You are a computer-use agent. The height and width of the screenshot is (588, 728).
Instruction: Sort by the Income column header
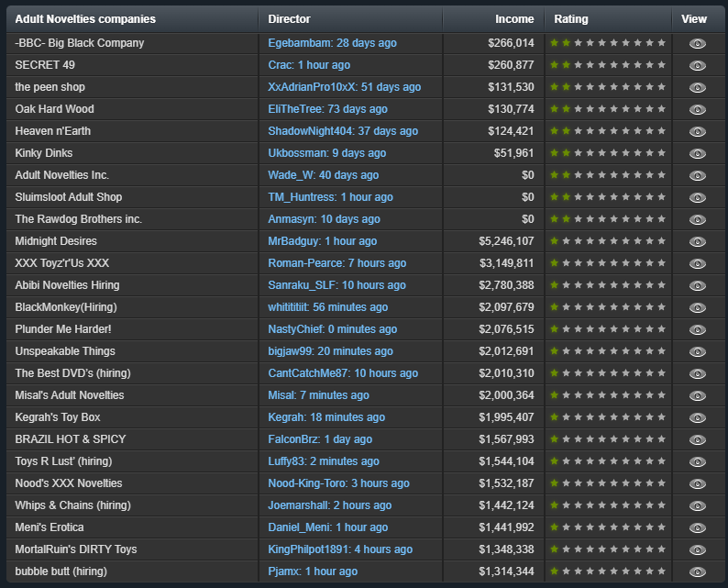click(514, 19)
